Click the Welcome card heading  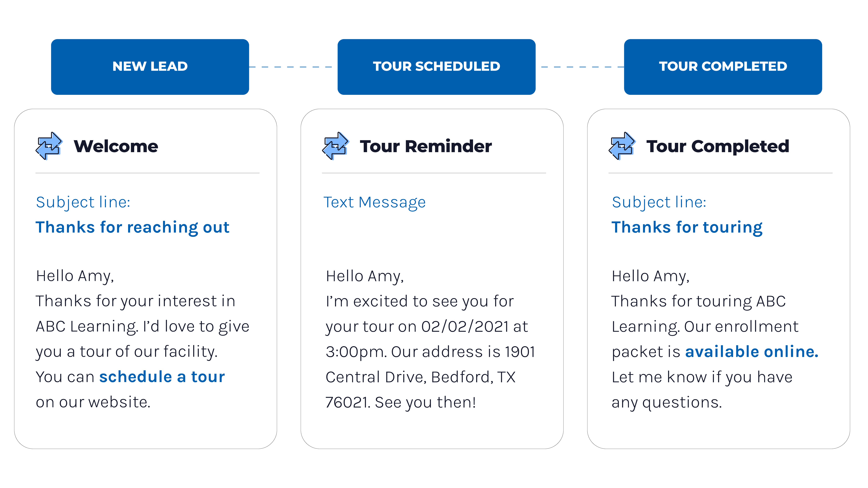116,146
